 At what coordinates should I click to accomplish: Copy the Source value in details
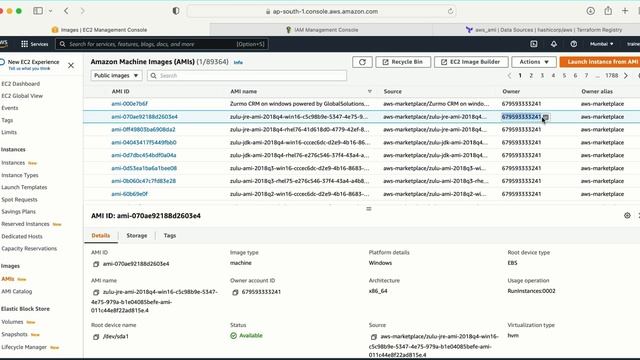[373, 337]
